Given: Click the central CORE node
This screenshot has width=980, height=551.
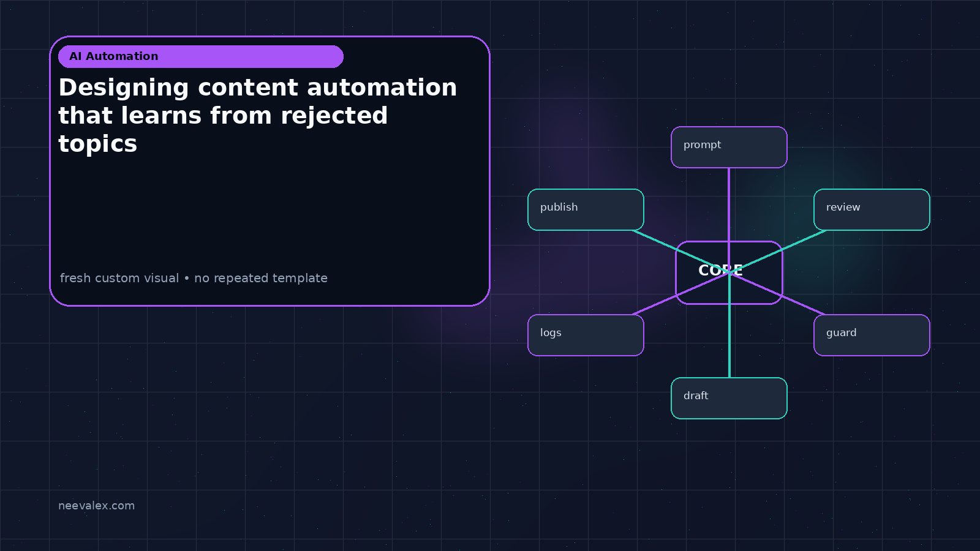Looking at the screenshot, I should pos(729,272).
